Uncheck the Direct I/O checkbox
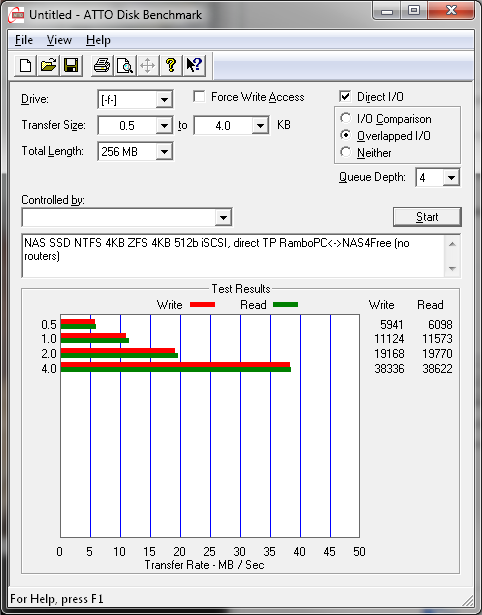Viewport: 482px width, 615px height. [345, 96]
